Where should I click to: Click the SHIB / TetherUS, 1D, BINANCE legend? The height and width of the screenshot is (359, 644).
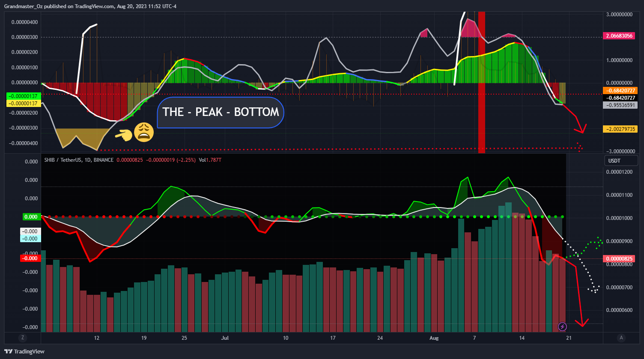click(x=79, y=160)
